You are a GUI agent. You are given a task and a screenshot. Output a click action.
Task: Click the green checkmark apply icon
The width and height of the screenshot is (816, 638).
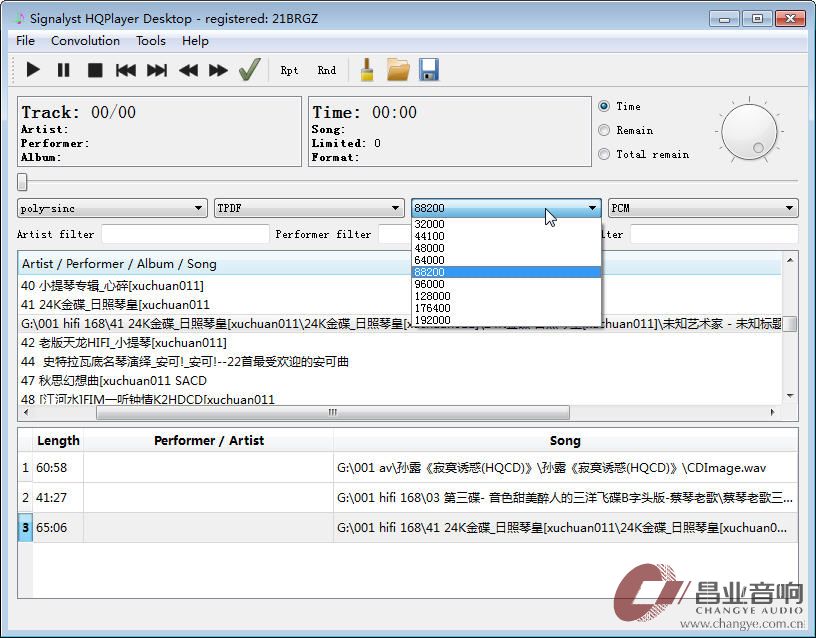tap(250, 69)
